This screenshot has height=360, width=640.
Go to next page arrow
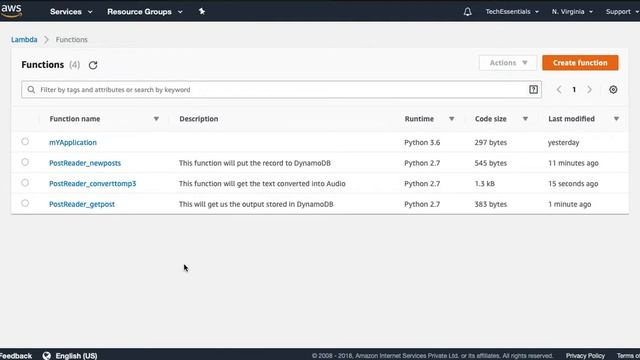click(589, 89)
